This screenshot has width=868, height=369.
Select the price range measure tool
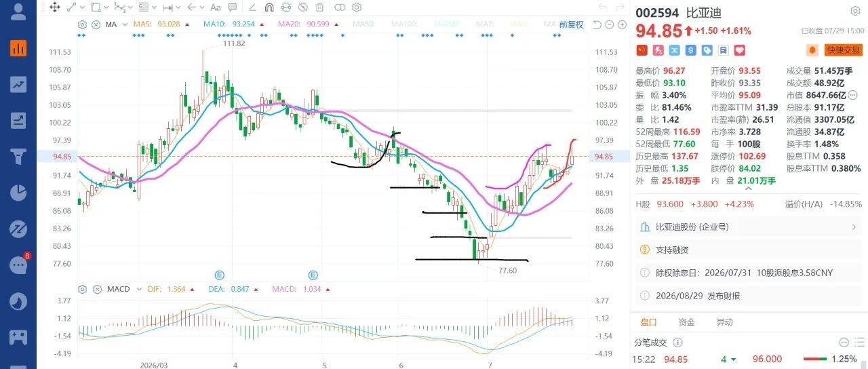tap(167, 8)
